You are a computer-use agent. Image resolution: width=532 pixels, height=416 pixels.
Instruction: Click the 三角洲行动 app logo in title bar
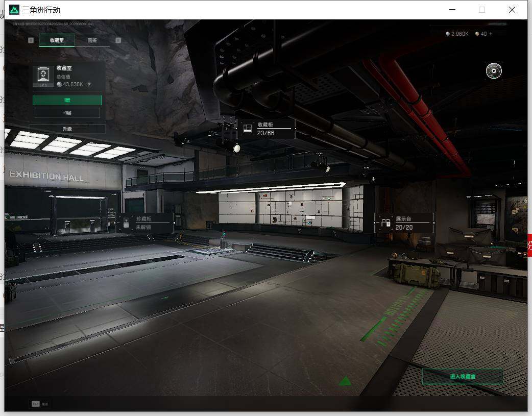[14, 10]
